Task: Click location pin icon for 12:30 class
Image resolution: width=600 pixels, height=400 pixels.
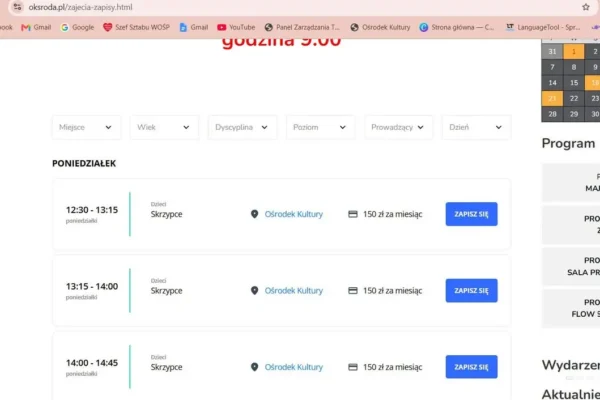Action: (254, 214)
